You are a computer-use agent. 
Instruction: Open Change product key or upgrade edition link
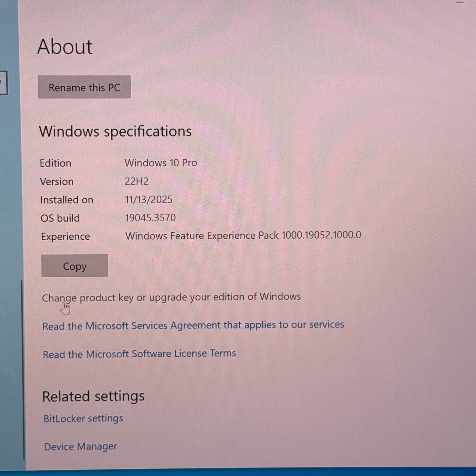pos(171,297)
